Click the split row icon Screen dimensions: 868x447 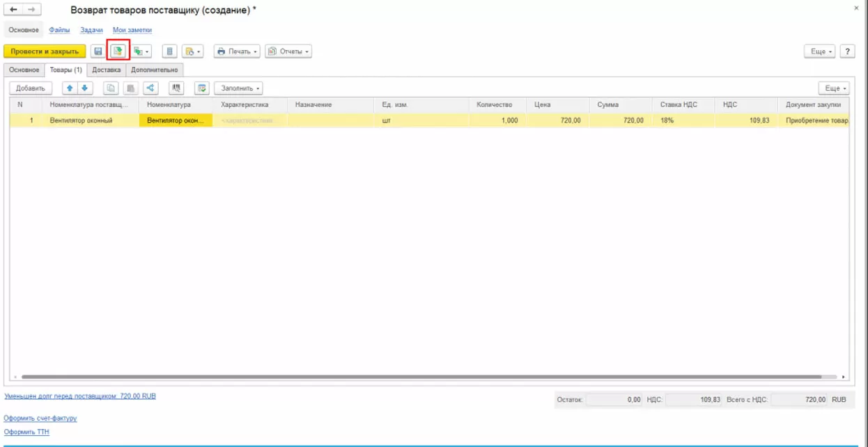tap(150, 88)
